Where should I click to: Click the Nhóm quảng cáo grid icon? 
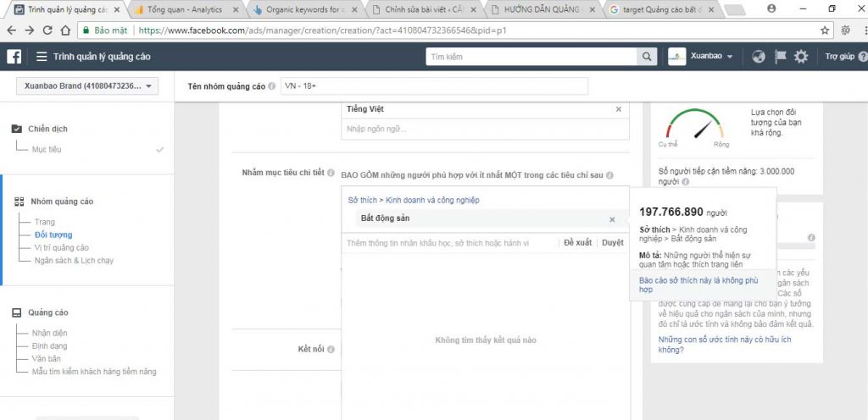(19, 202)
